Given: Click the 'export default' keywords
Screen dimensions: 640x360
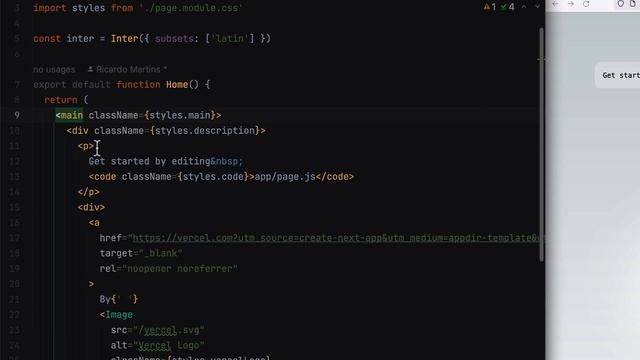Looking at the screenshot, I should [x=72, y=85].
